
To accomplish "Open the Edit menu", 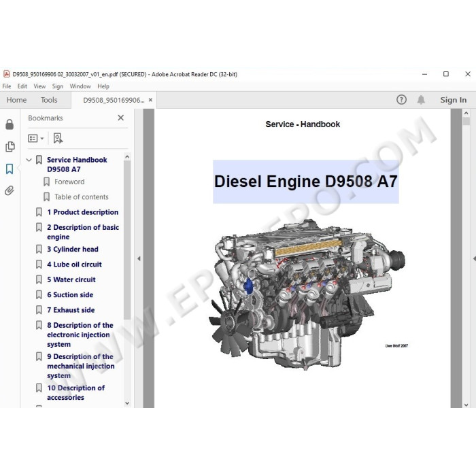I will [x=22, y=86].
